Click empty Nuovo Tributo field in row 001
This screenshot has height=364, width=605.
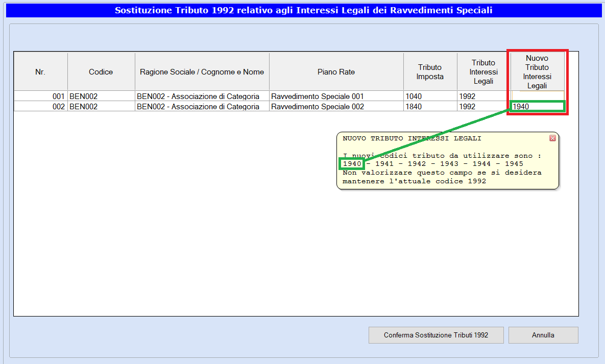(x=538, y=96)
